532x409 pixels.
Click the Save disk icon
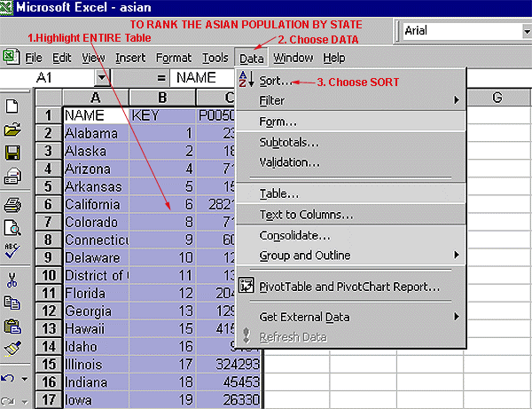pyautogui.click(x=12, y=153)
